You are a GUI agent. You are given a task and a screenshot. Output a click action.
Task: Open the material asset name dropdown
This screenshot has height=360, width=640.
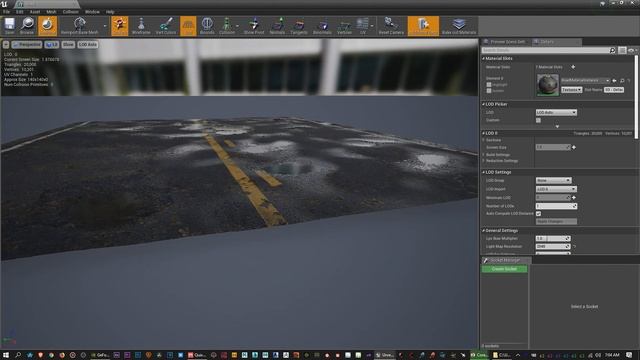(x=585, y=80)
